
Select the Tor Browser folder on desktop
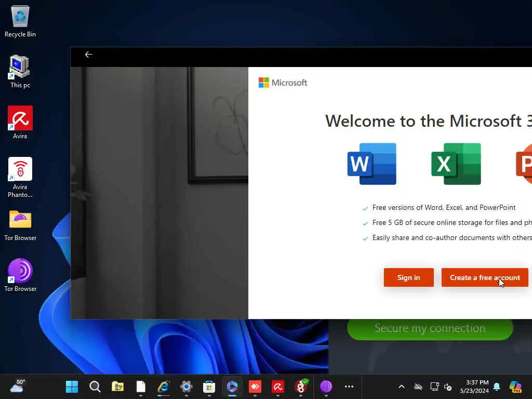click(20, 225)
